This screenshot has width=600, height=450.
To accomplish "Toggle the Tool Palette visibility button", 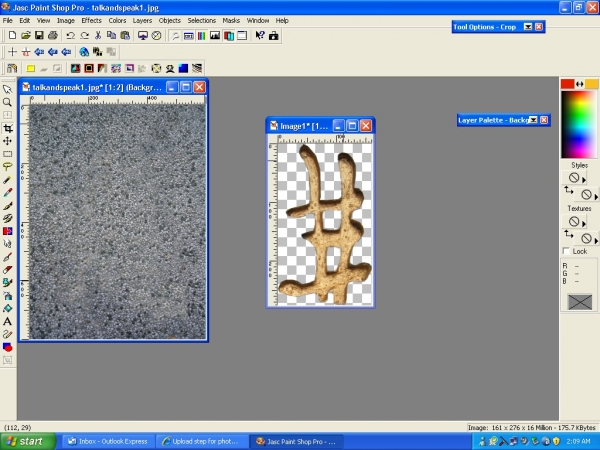I will (175, 36).
